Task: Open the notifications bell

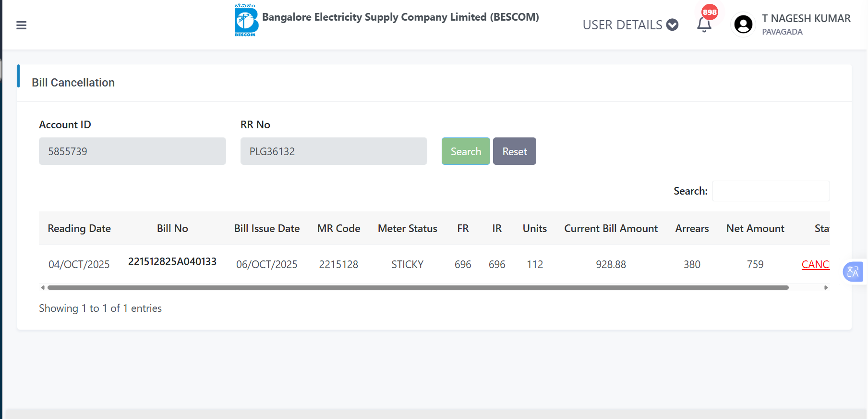Action: (704, 25)
